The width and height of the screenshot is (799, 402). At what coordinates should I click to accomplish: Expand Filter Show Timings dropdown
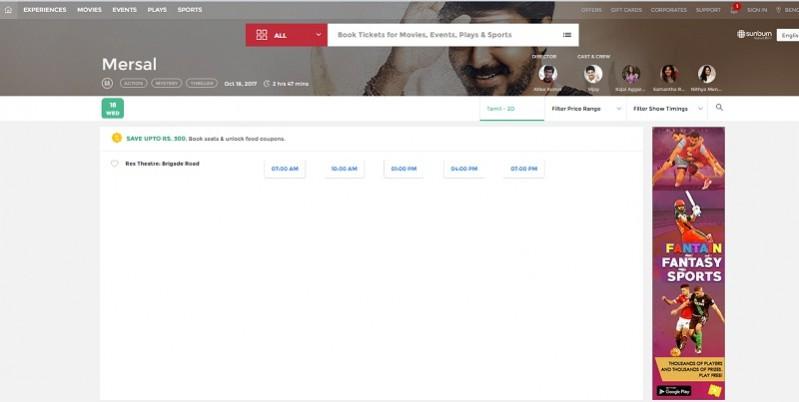(668, 109)
